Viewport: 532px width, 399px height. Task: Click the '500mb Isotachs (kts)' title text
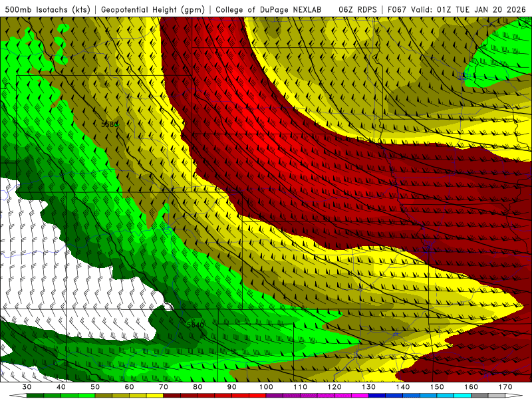pyautogui.click(x=47, y=9)
